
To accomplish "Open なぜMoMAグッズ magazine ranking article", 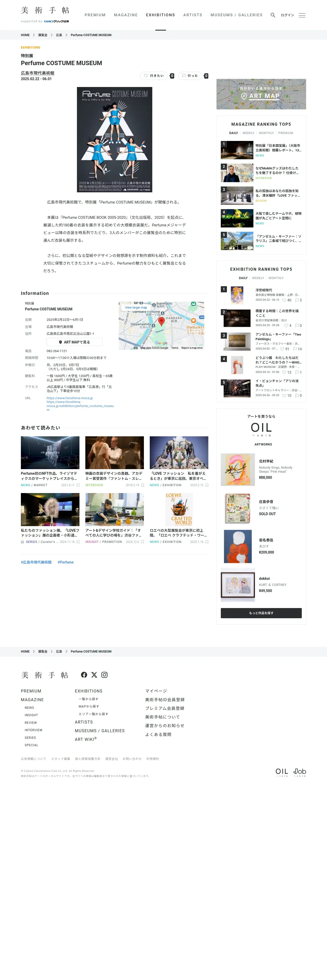I will pyautogui.click(x=261, y=173).
